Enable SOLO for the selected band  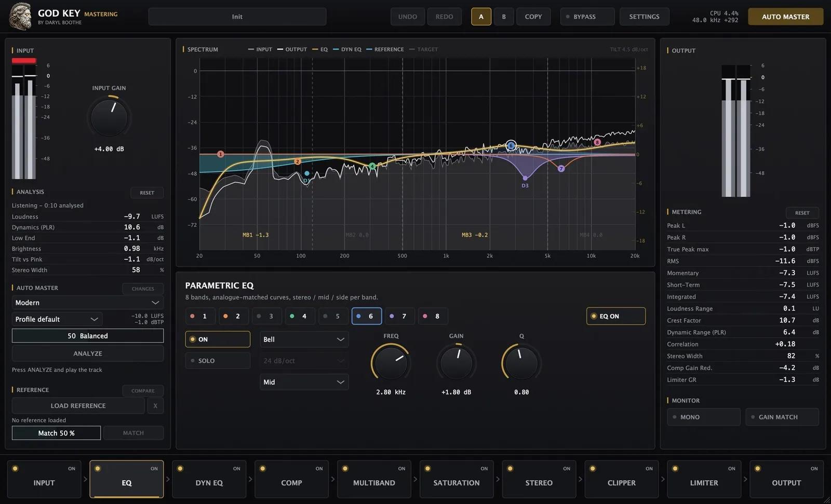tap(218, 361)
